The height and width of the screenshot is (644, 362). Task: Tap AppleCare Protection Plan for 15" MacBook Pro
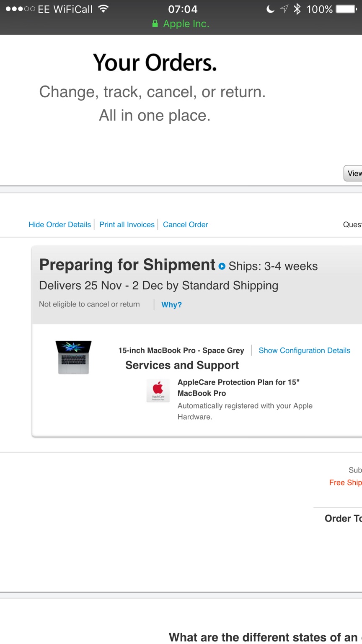[238, 388]
